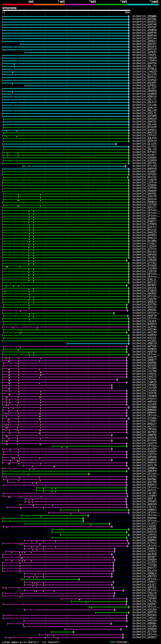
Task: Open hit UniRef100_Q5DWW6
Action: click(144, 16)
